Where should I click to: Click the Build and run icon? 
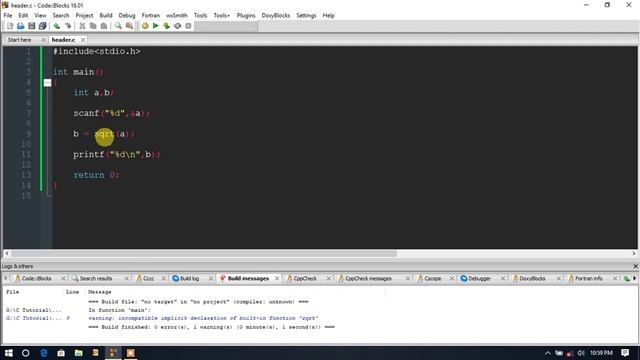167,26
